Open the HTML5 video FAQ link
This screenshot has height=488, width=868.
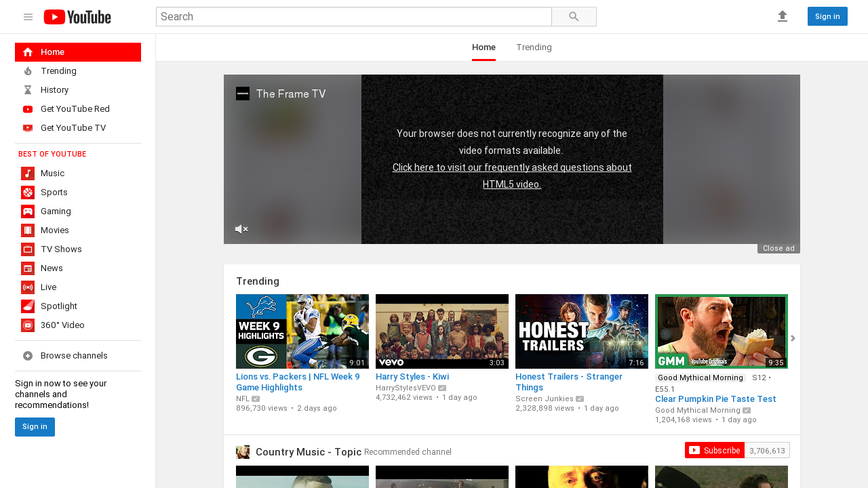point(512,176)
